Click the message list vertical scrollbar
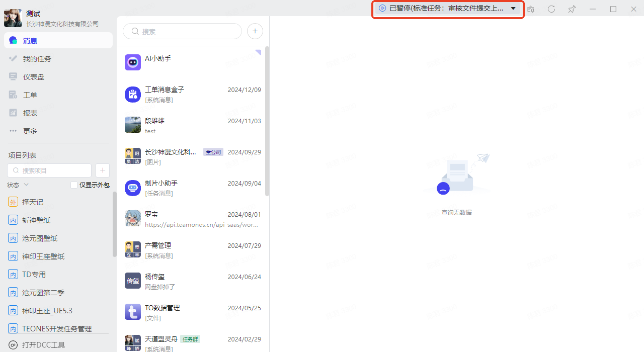Image resolution: width=644 pixels, height=352 pixels. [x=267, y=121]
